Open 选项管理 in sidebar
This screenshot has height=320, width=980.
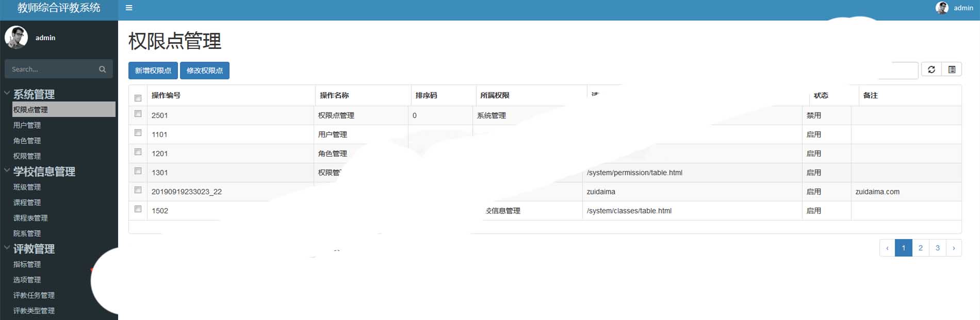(x=27, y=280)
